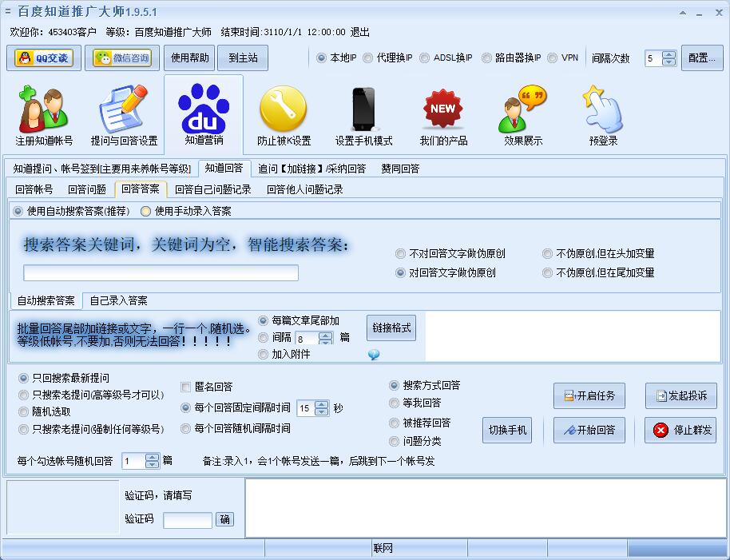Select the 知道营销 Baidu paw icon

click(204, 110)
